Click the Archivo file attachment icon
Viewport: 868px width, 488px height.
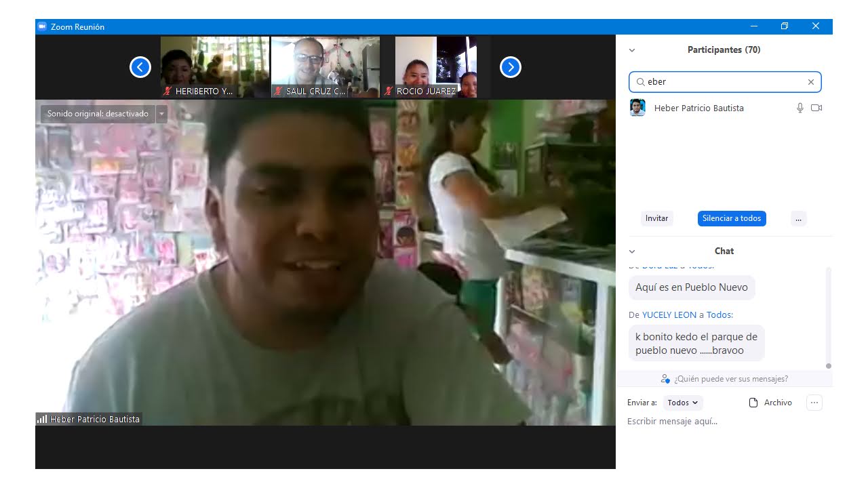(x=753, y=403)
